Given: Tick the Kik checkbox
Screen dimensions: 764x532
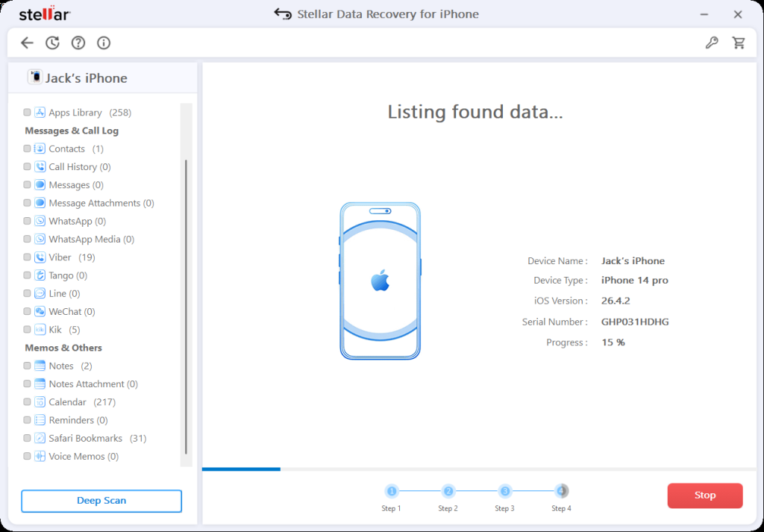Looking at the screenshot, I should (x=28, y=329).
